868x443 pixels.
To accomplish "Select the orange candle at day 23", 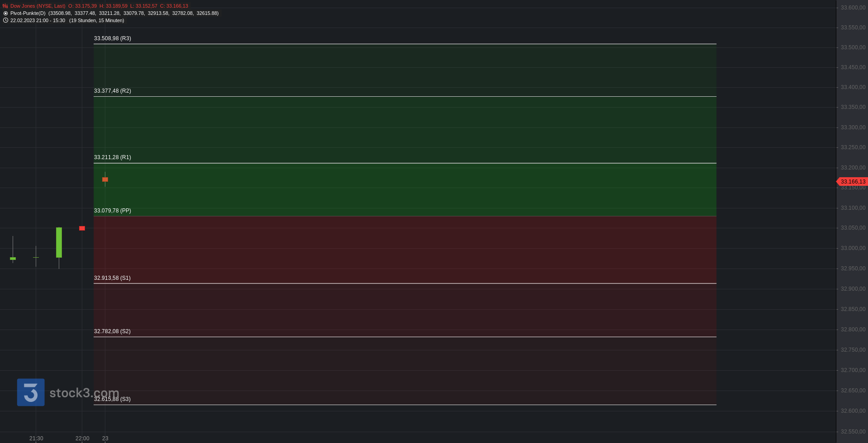I will [105, 179].
